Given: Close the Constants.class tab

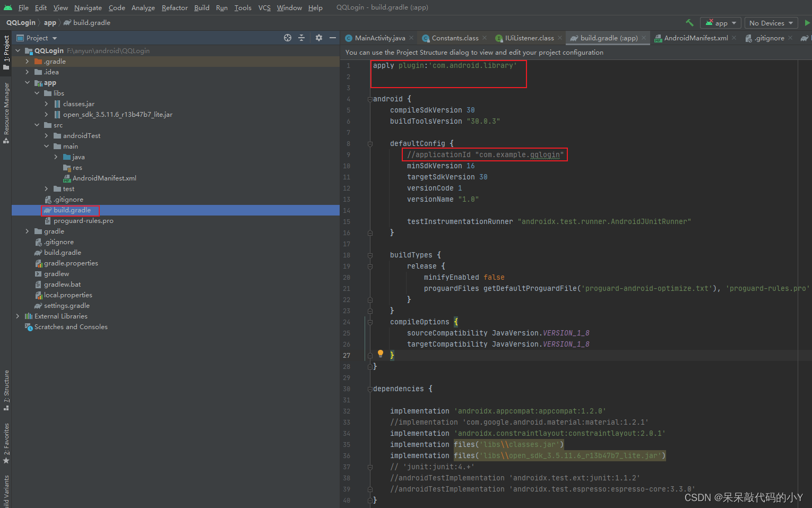Looking at the screenshot, I should [485, 38].
